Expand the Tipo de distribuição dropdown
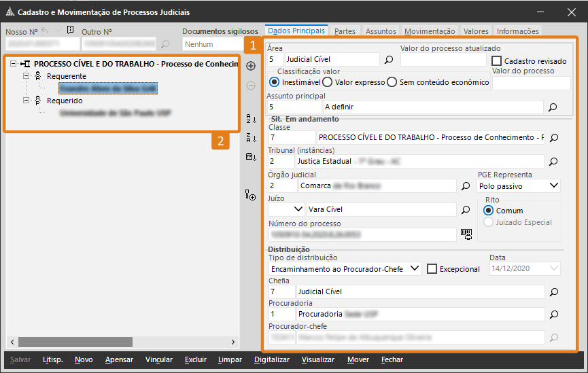 415,269
